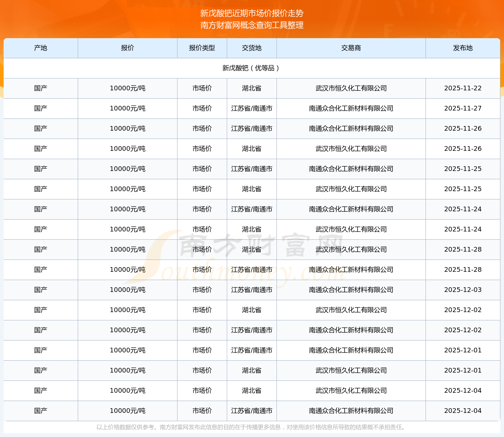Click 武汉市恒久化工有限公司 in the 2025-11-22 row
The image size is (504, 437).
351,88
